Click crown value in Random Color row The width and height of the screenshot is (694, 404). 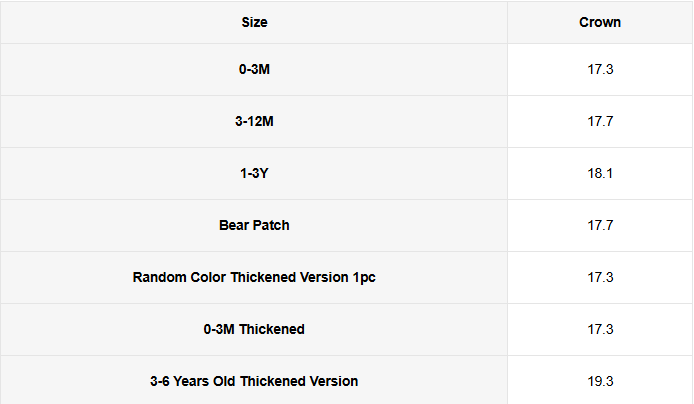(600, 277)
